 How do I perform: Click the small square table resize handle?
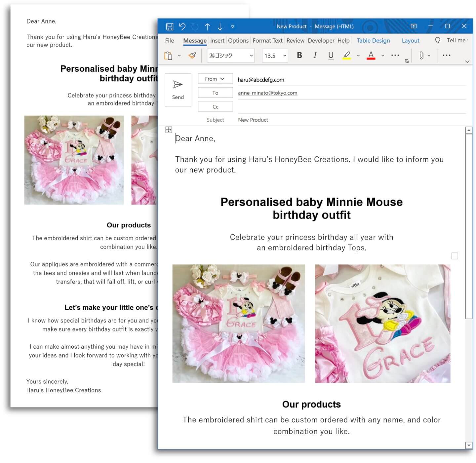tap(455, 256)
